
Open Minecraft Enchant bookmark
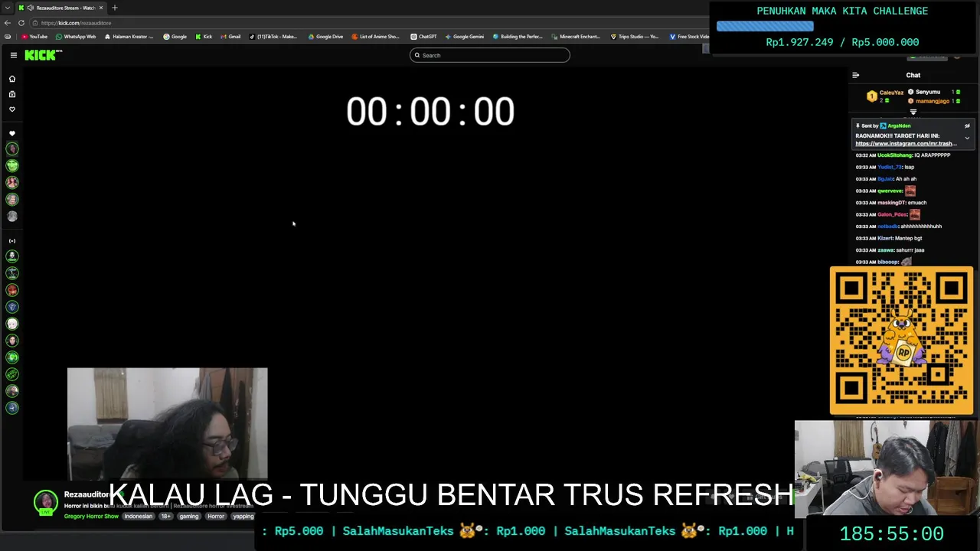tap(576, 37)
